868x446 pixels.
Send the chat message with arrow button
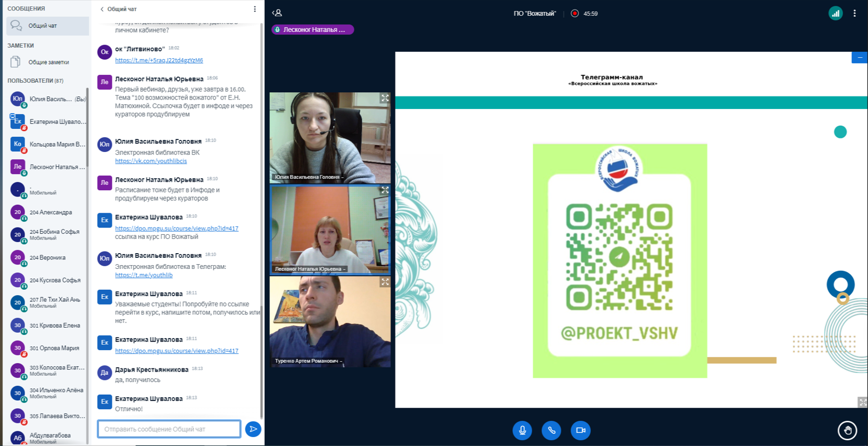tap(253, 429)
